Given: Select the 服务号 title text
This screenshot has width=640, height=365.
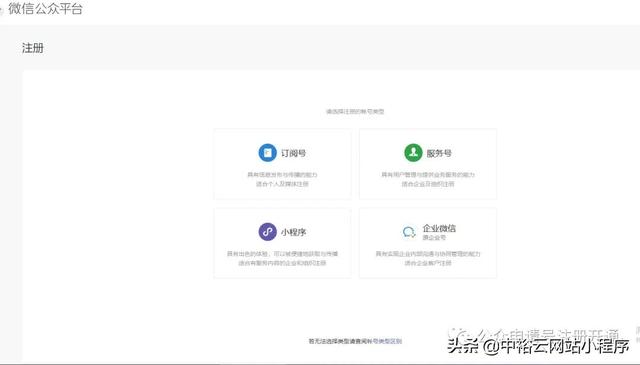Looking at the screenshot, I should coord(439,153).
